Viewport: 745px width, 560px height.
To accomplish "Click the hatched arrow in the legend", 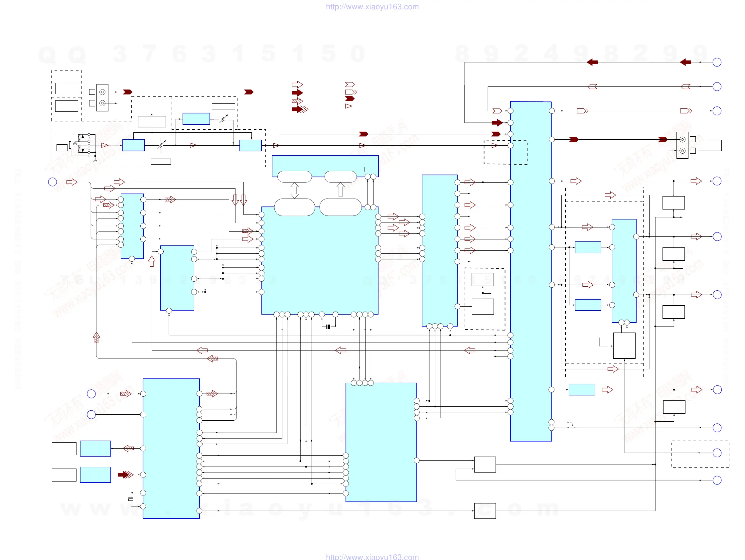I will 297,101.
